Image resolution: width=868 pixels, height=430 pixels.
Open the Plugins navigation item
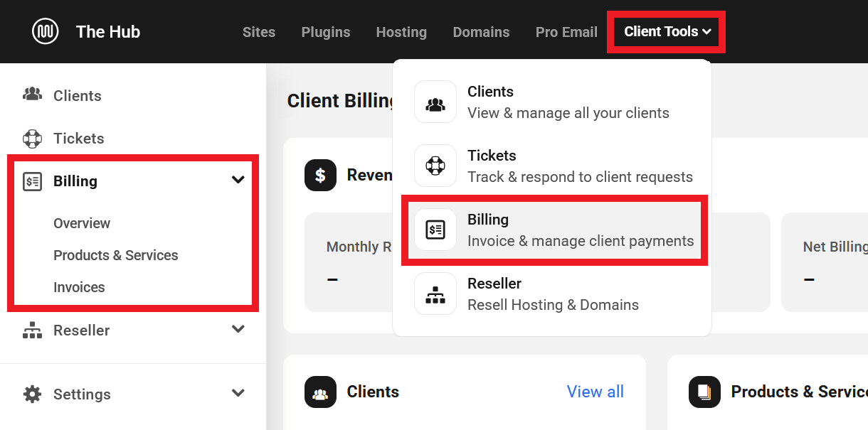326,32
